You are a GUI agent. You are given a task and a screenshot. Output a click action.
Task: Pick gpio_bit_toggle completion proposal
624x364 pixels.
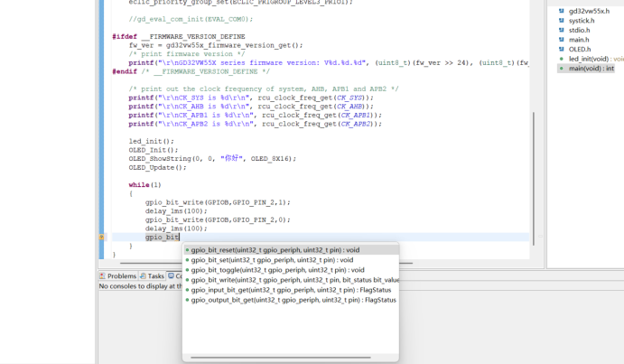coord(291,270)
